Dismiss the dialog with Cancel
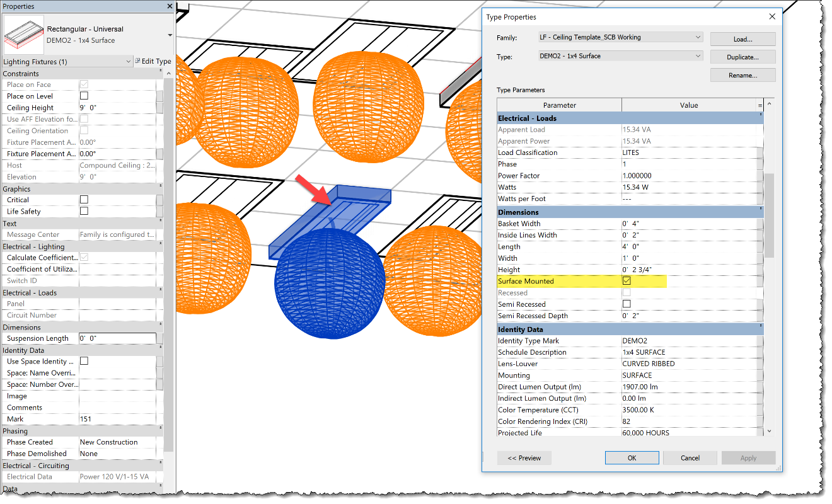The width and height of the screenshot is (832, 504). [x=690, y=457]
